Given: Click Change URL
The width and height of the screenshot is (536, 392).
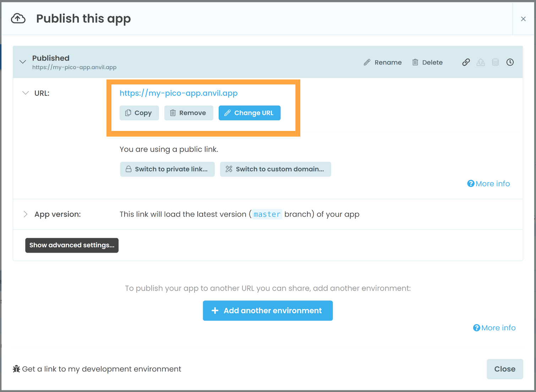Looking at the screenshot, I should pyautogui.click(x=250, y=113).
